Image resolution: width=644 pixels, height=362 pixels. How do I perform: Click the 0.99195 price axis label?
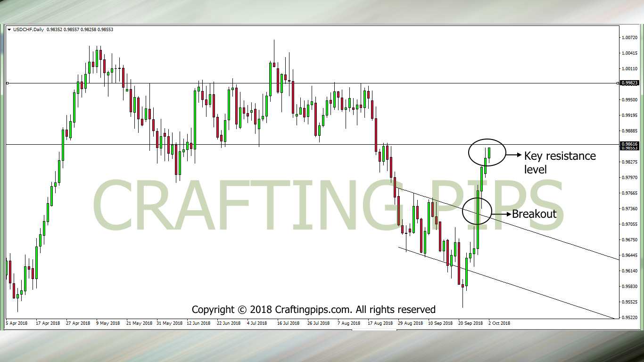pos(630,115)
